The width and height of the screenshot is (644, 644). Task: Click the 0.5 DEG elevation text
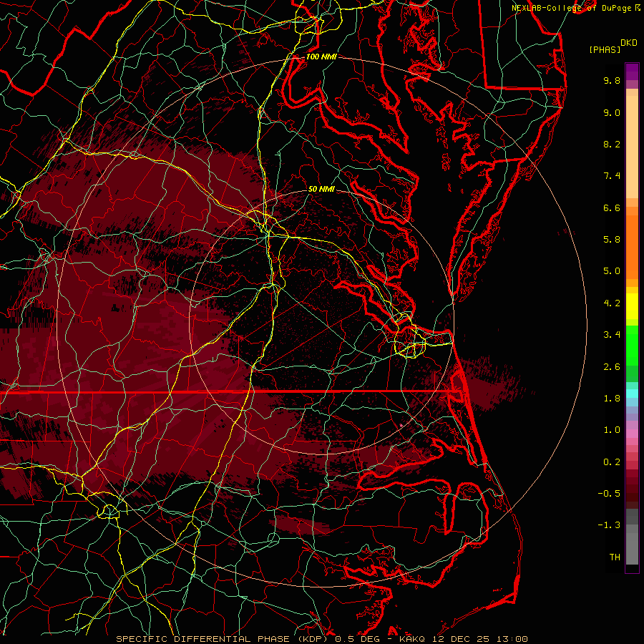tap(358, 639)
